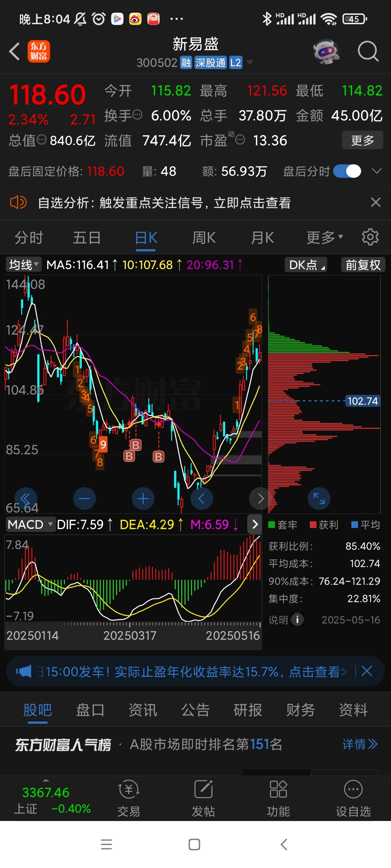The width and height of the screenshot is (391, 868).
Task: Zoom out chart with minus button
Action: click(x=84, y=499)
